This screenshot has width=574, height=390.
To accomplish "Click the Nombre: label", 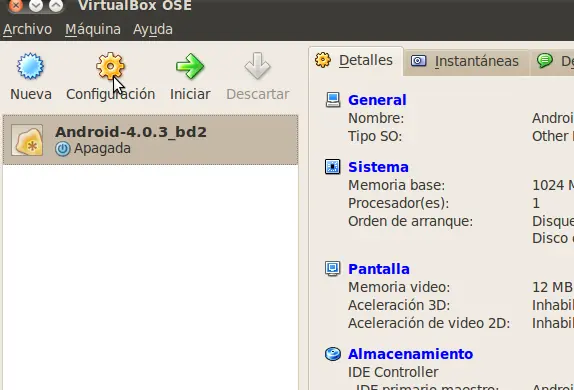I will tap(376, 118).
